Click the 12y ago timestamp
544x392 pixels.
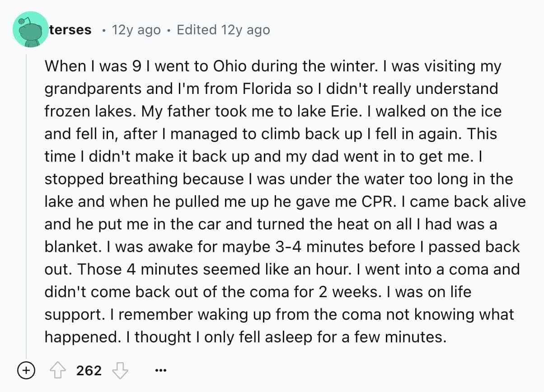pos(136,30)
